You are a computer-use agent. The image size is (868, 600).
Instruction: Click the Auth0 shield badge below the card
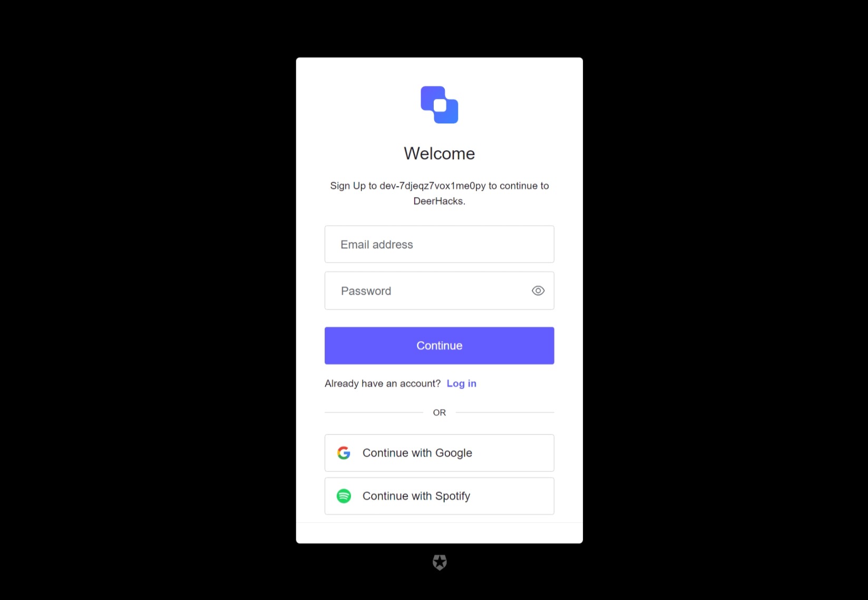(440, 563)
